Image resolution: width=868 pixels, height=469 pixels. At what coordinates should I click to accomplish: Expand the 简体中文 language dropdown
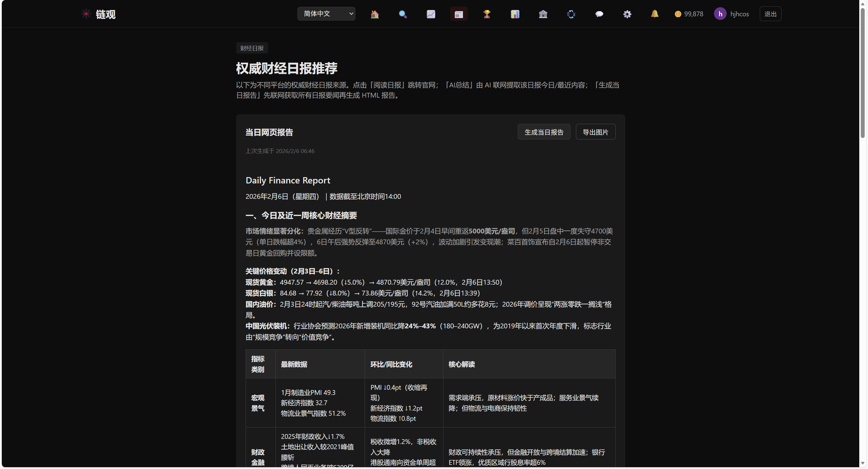326,14
